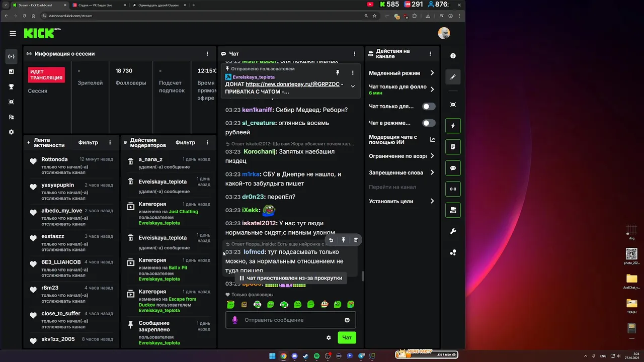644x362 pixels.
Task: Select the pencil edit icon in right toolbar
Action: click(x=453, y=77)
